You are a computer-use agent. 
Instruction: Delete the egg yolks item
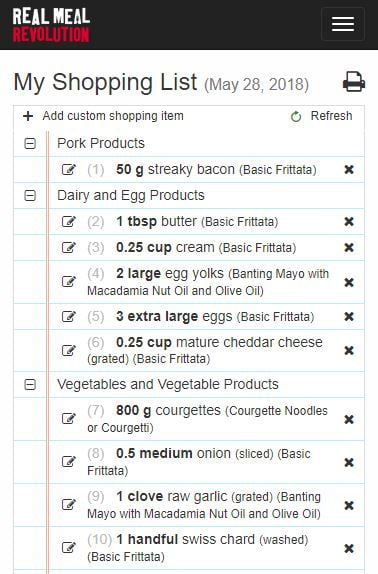(x=349, y=282)
